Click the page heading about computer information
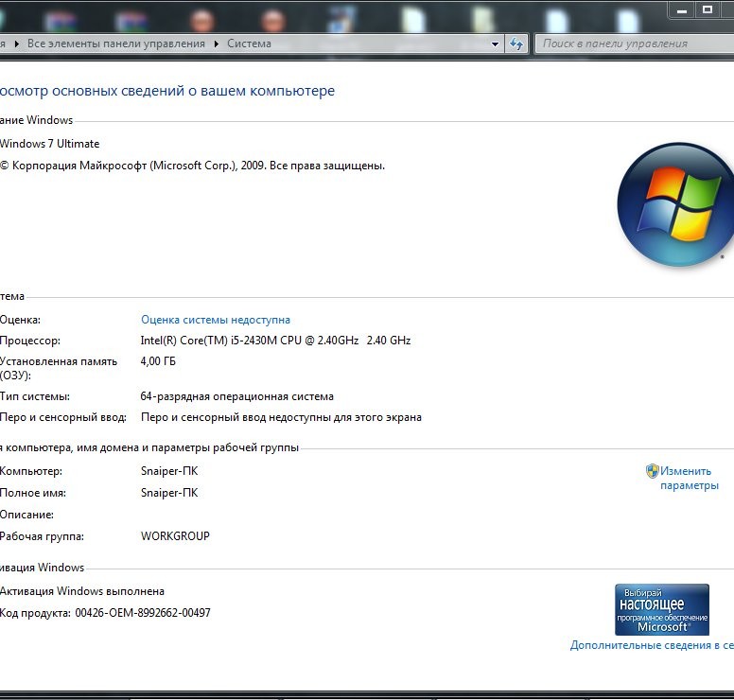This screenshot has height=700, width=734. point(167,91)
